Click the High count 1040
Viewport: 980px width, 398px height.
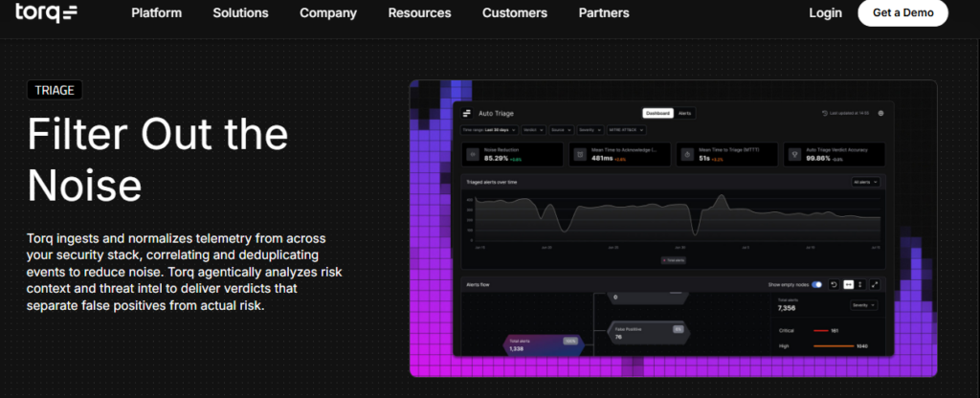pyautogui.click(x=862, y=346)
